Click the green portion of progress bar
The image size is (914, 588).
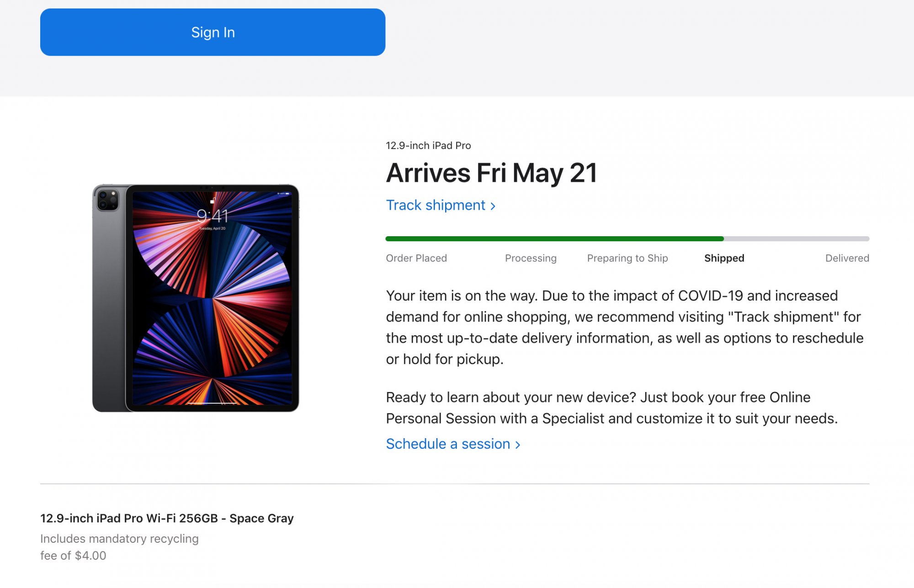point(554,238)
